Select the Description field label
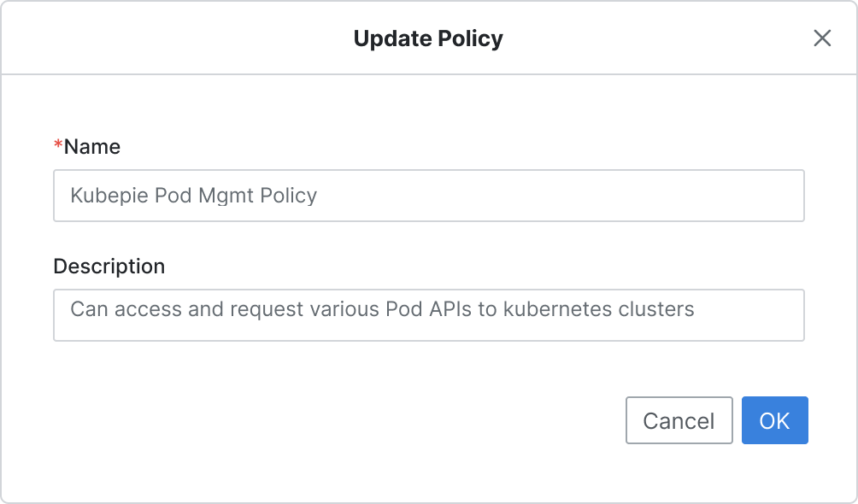Viewport: 858px width, 504px height. click(x=109, y=267)
